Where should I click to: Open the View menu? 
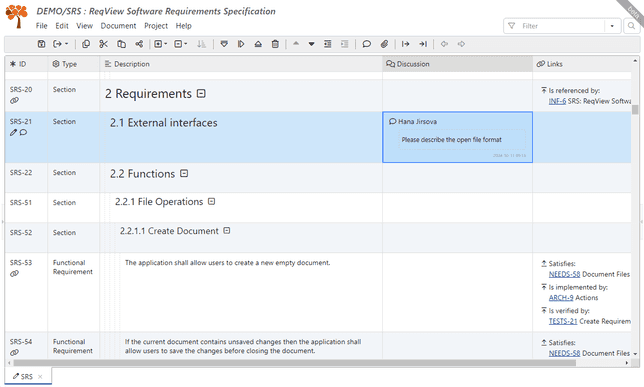click(84, 26)
